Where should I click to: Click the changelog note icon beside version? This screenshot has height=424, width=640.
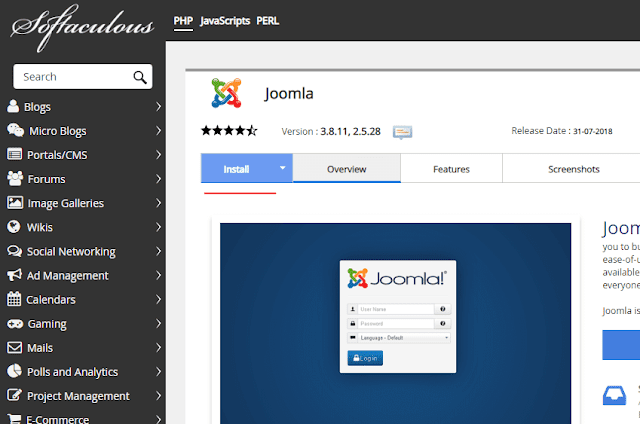click(x=402, y=132)
